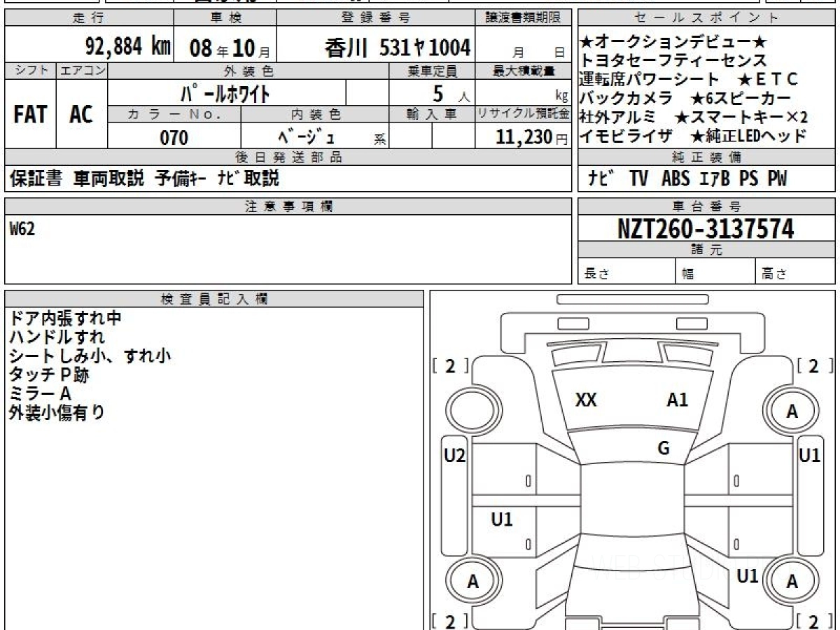840x630 pixels.
Task: Click the U1 mark below the 0 on the door
Action: pos(502,519)
